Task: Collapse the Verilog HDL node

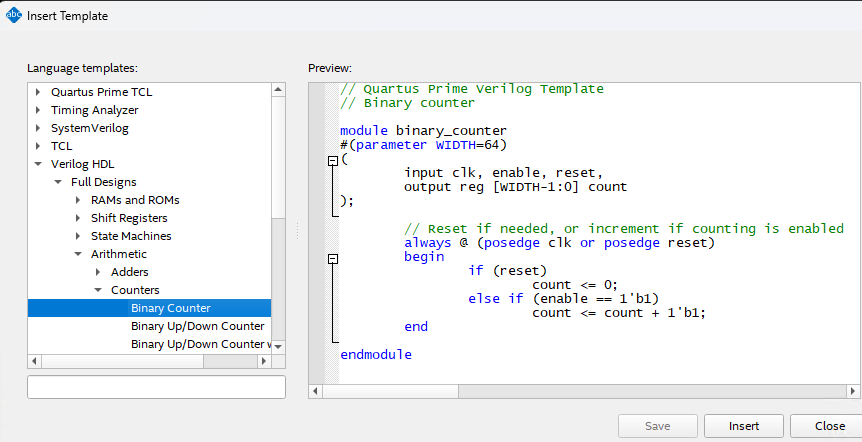Action: [x=39, y=164]
